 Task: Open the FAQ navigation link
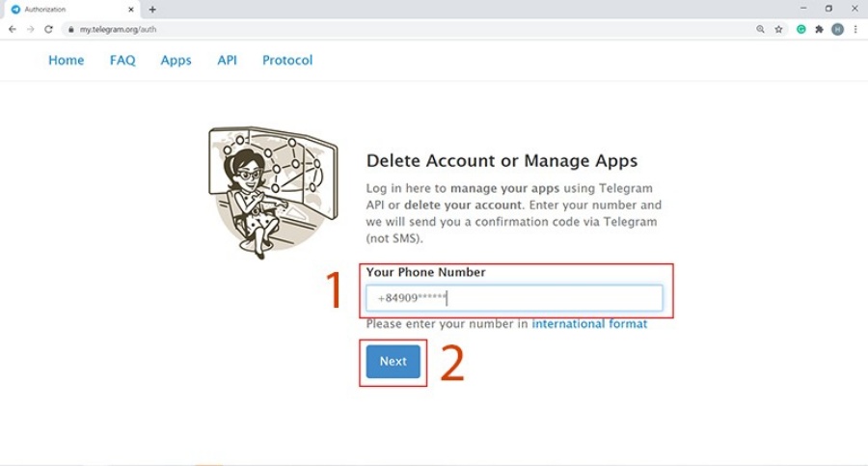[122, 60]
